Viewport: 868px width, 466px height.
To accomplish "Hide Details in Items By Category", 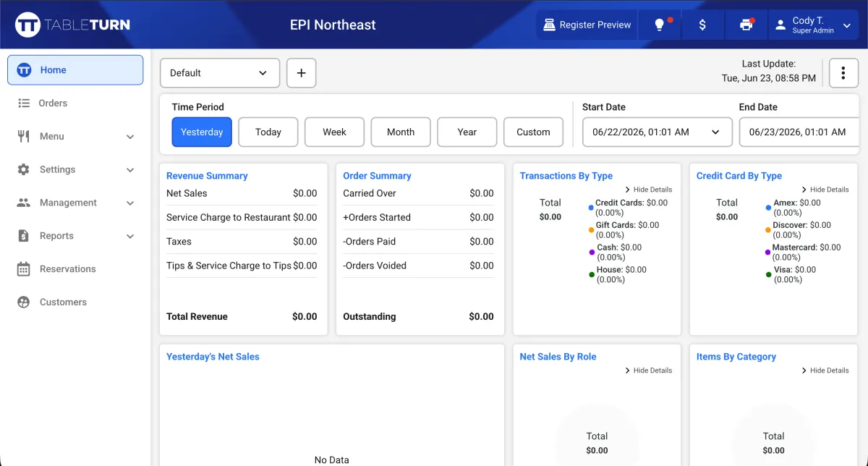I will coord(825,370).
